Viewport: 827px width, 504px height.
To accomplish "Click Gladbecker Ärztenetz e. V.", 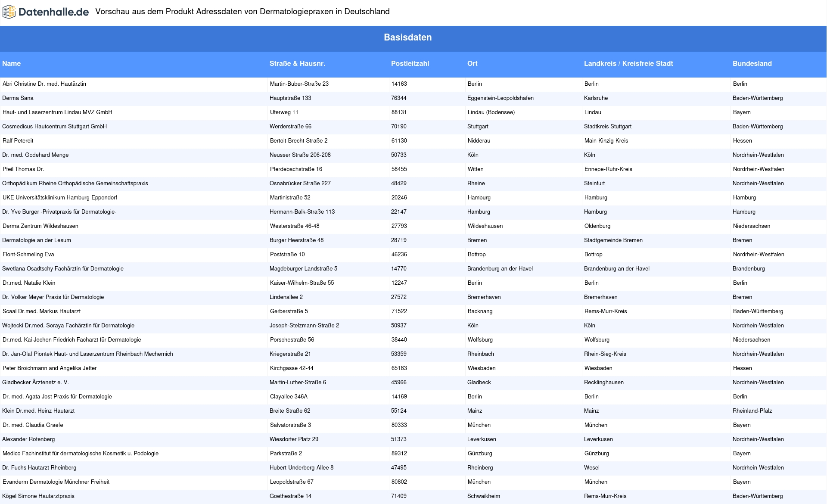I will pyautogui.click(x=35, y=383).
